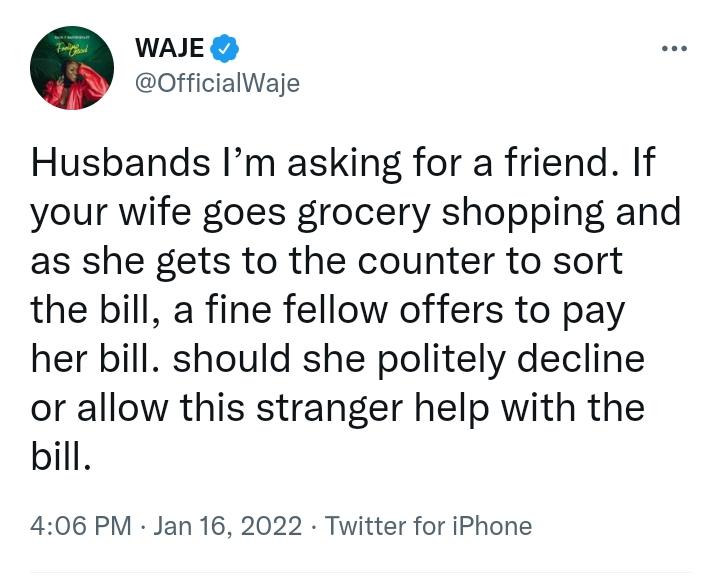The image size is (720, 586).
Task: Click the Jan 16, 2022 date
Action: (x=229, y=525)
